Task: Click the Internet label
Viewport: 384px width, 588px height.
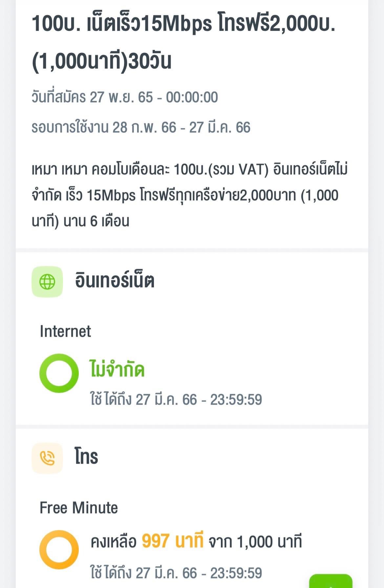Action: pyautogui.click(x=65, y=331)
